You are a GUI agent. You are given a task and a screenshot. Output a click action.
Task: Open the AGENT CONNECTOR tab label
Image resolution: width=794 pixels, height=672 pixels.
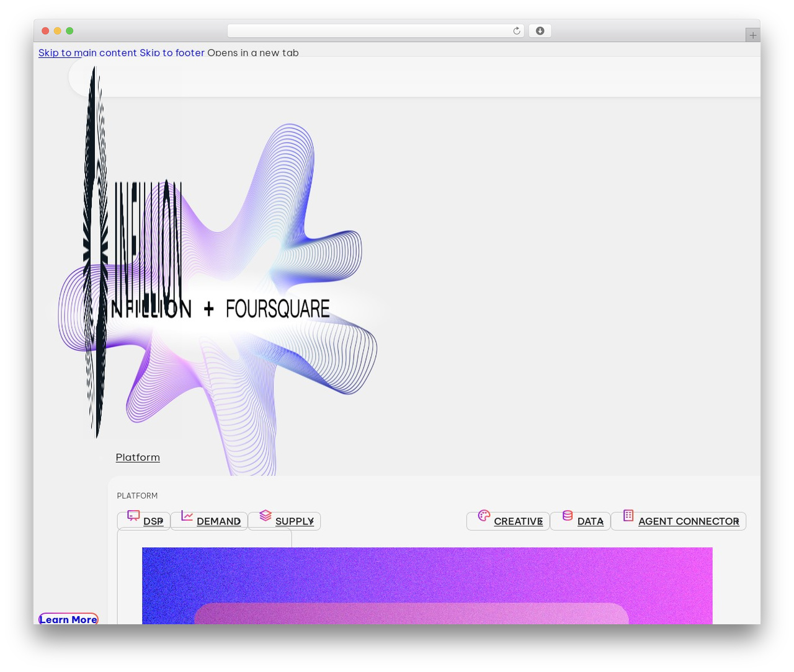tap(689, 521)
